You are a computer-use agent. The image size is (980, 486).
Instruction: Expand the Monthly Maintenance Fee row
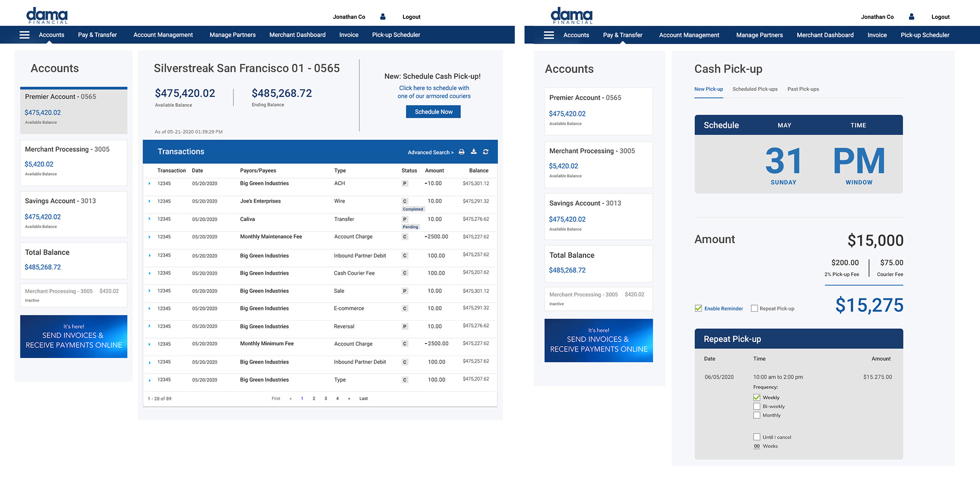pos(150,237)
